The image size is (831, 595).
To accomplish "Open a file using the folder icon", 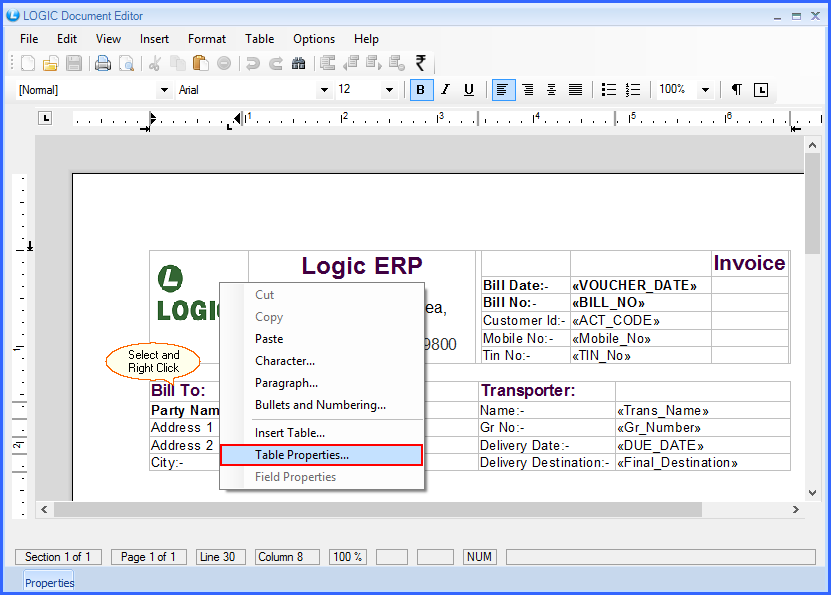I will [50, 64].
